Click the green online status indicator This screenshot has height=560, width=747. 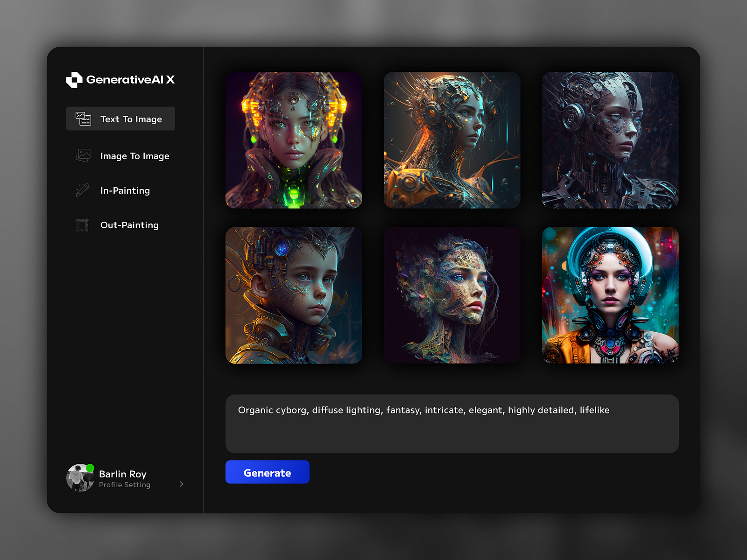[x=90, y=468]
